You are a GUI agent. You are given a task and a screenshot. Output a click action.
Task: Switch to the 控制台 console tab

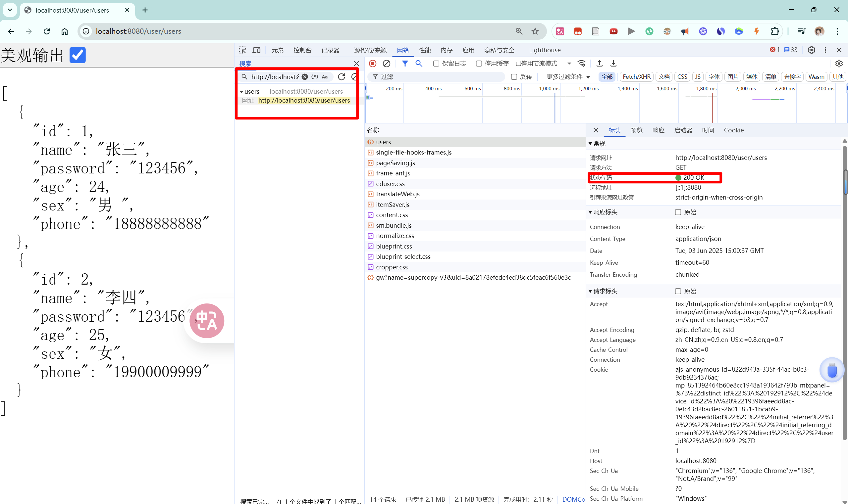point(302,50)
